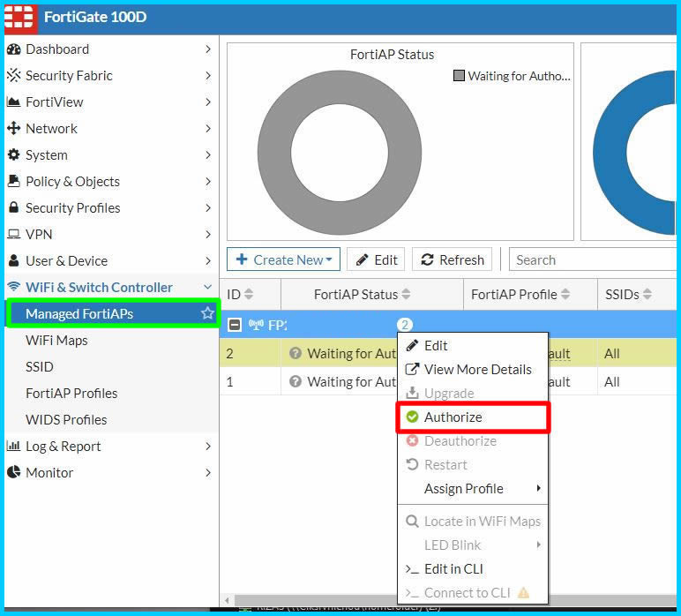Image resolution: width=681 pixels, height=616 pixels.
Task: Click the Security Fabric icon
Action: coord(14,76)
